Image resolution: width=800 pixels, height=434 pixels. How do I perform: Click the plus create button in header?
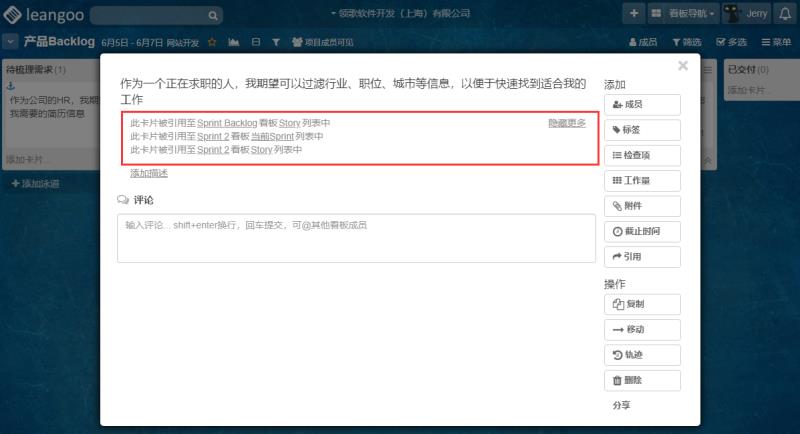(x=634, y=14)
